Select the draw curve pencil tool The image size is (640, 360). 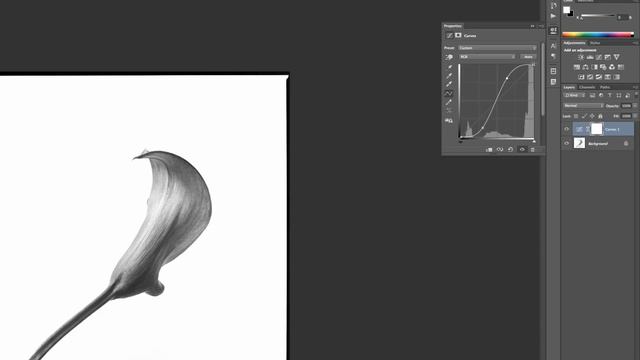click(449, 102)
